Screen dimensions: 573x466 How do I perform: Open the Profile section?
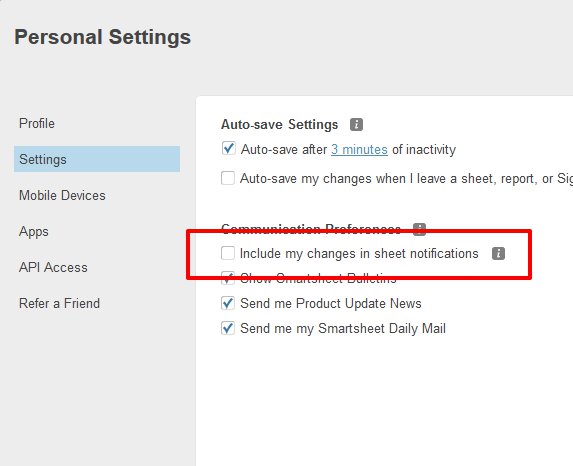[37, 123]
